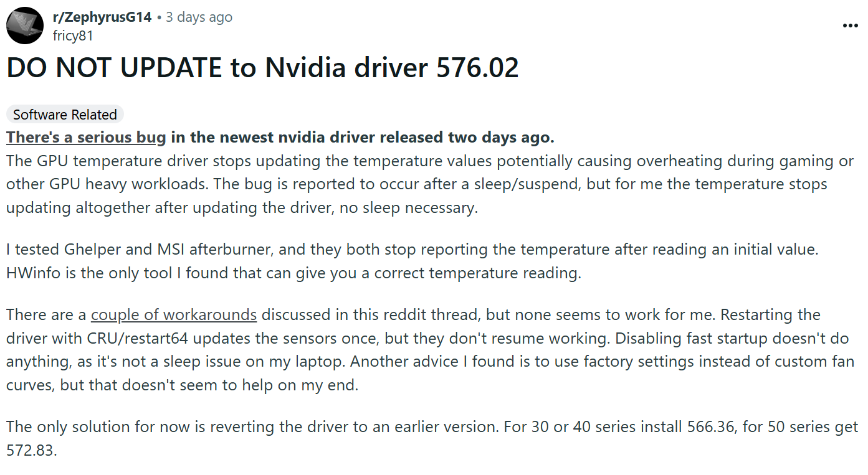
Task: Click the ZephyrusG14 subreddit avatar image
Action: click(x=25, y=26)
